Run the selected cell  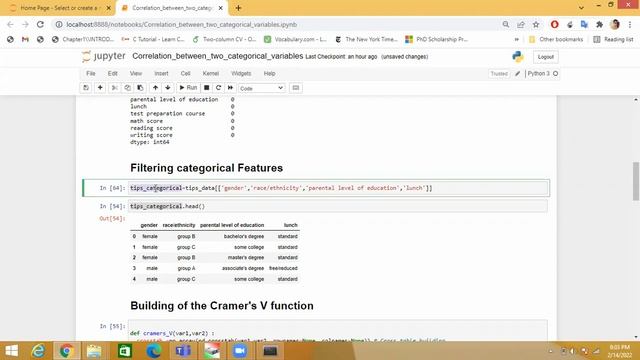[188, 88]
